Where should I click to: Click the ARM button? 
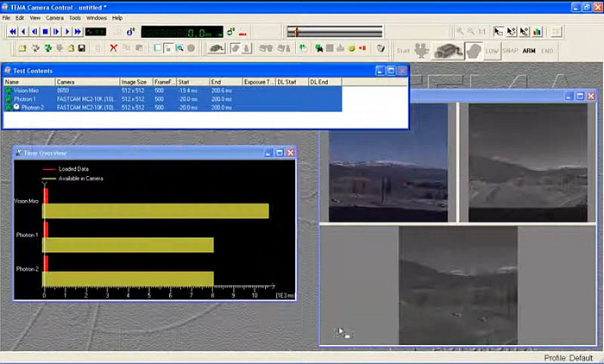pyautogui.click(x=529, y=51)
